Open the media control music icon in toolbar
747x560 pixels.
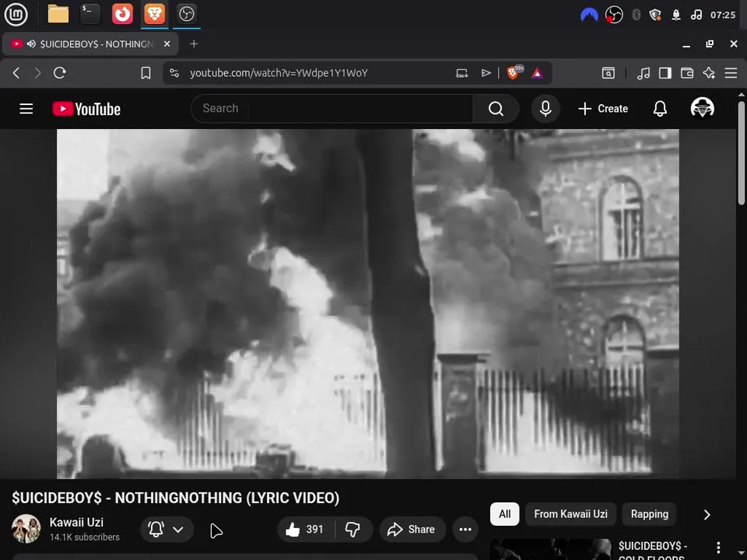[644, 73]
